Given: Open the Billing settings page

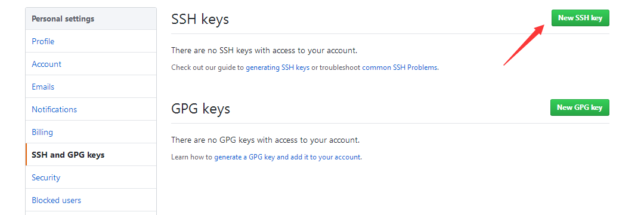Looking at the screenshot, I should point(91,133).
